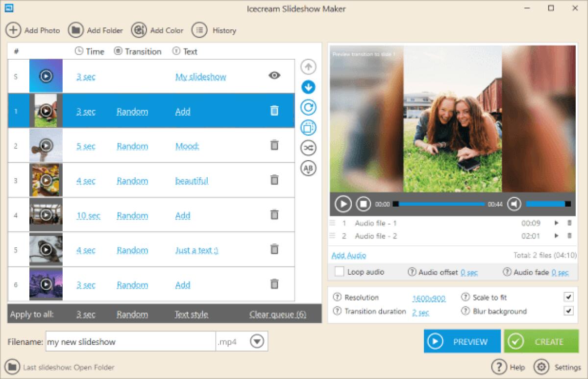Change the Random transition for slide 3
Screen dimensions: 588x379
point(132,181)
